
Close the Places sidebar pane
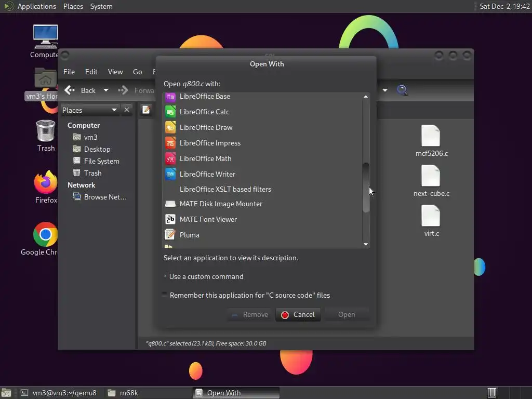coord(127,110)
